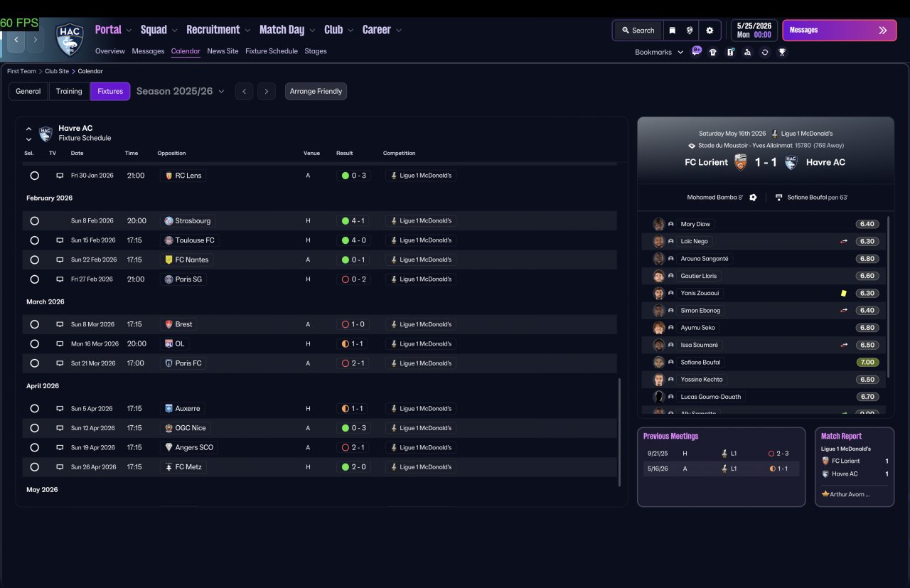
Task: Click Sofiane Boufal's 7.00 rating badge
Action: 867,363
